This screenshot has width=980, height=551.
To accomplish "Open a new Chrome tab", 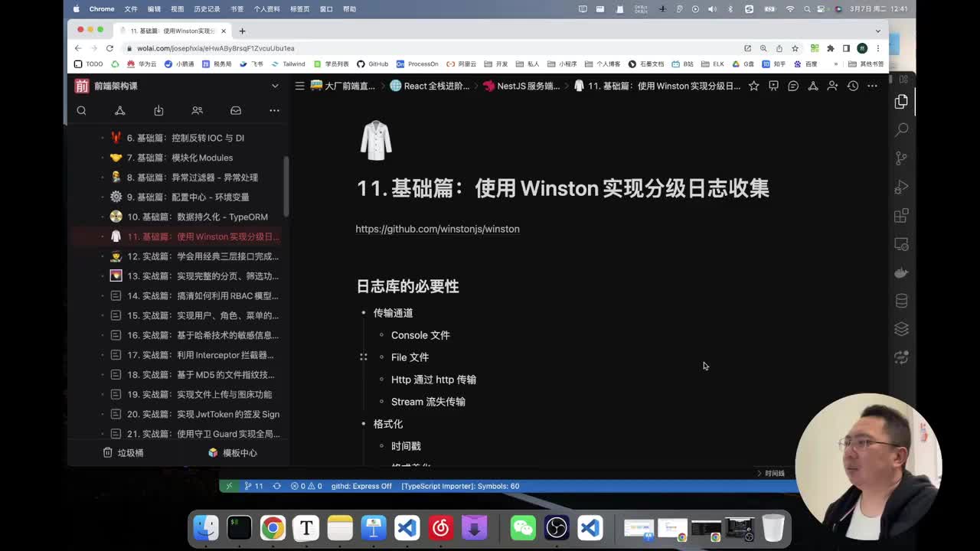I will 242,31.
